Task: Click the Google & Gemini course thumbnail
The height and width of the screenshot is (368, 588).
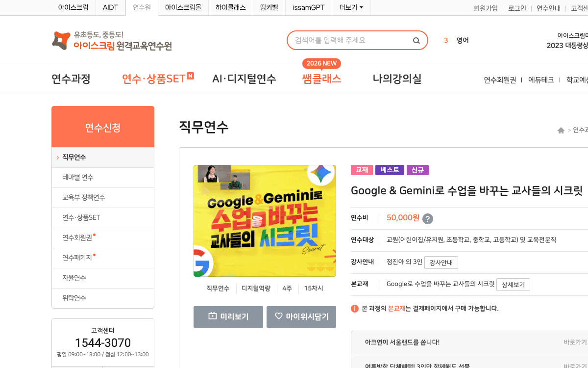Action: [265, 221]
